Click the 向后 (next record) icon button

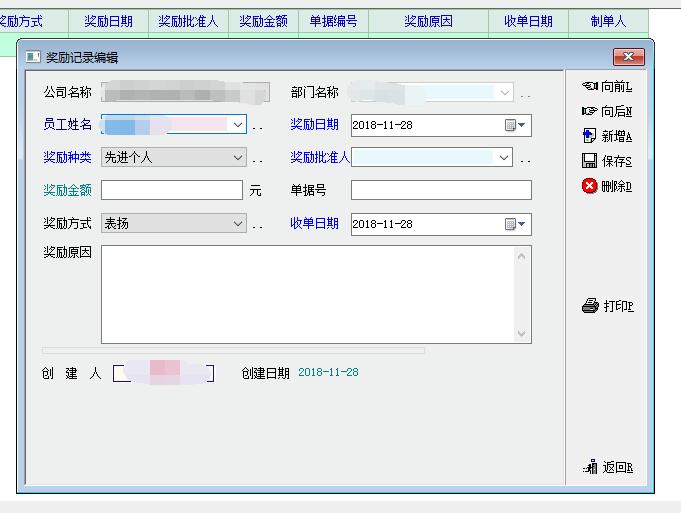pos(606,111)
